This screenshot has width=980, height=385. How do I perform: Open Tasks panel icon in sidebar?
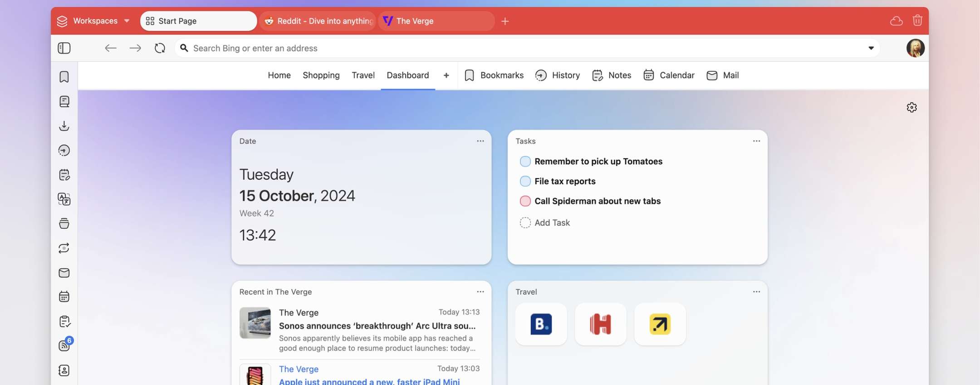[x=64, y=321]
